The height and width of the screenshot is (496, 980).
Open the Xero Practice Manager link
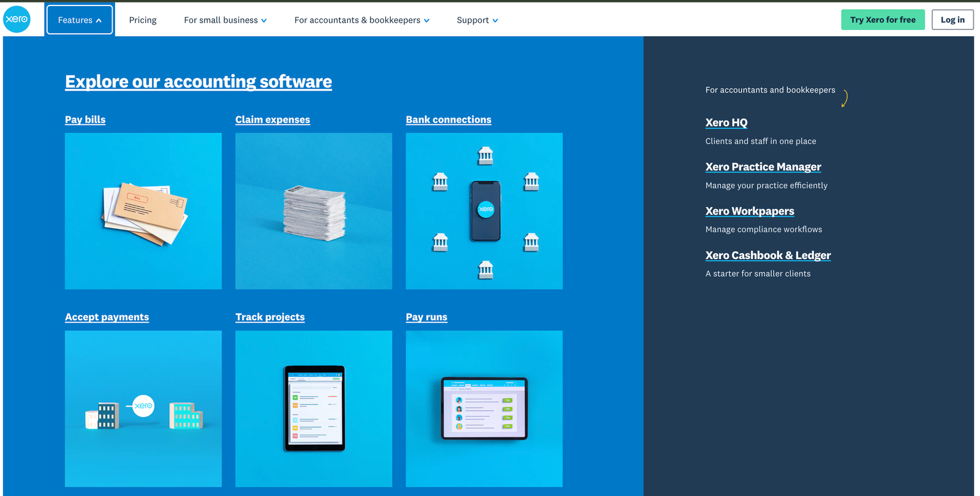pyautogui.click(x=763, y=167)
